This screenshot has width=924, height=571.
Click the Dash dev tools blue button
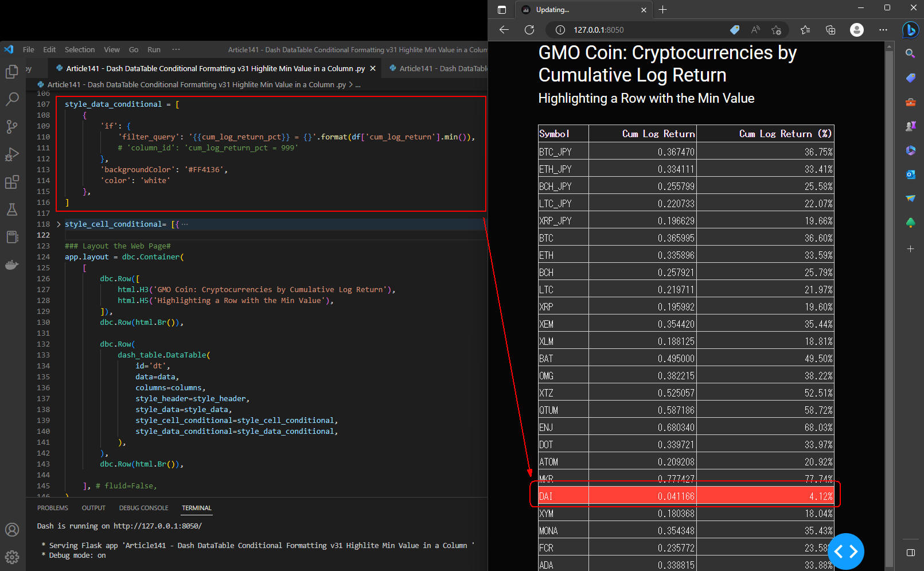click(x=846, y=551)
